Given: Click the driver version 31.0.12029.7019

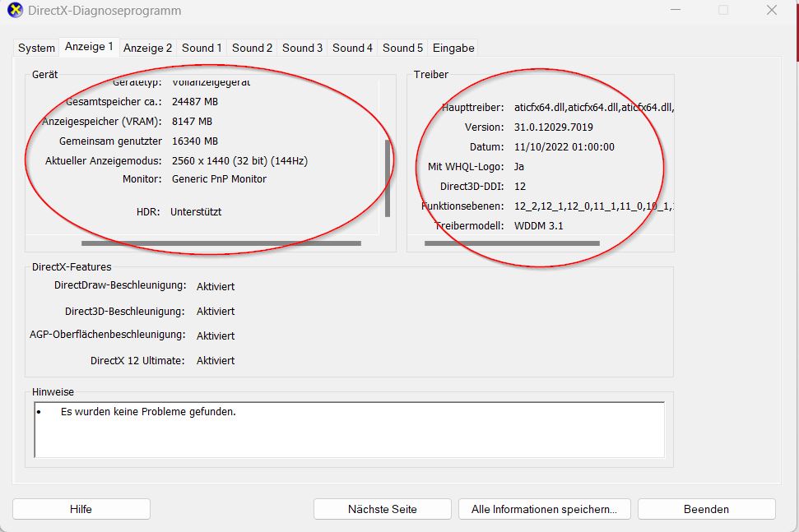Looking at the screenshot, I should tap(554, 127).
